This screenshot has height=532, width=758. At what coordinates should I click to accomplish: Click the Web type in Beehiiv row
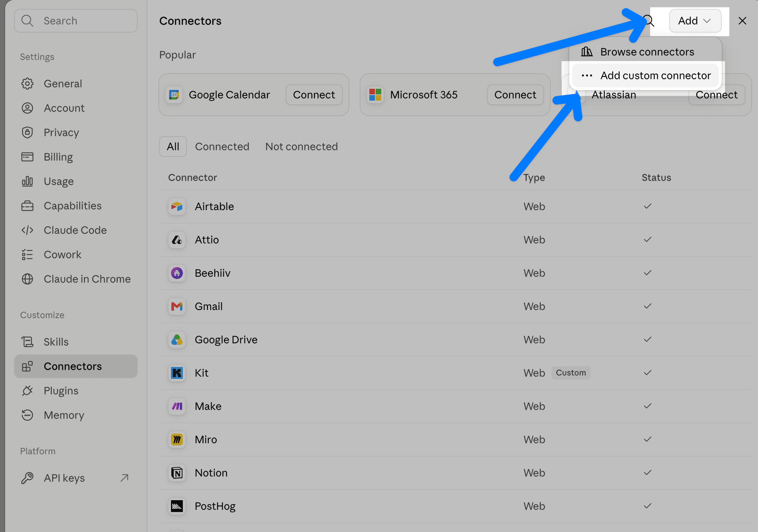534,273
